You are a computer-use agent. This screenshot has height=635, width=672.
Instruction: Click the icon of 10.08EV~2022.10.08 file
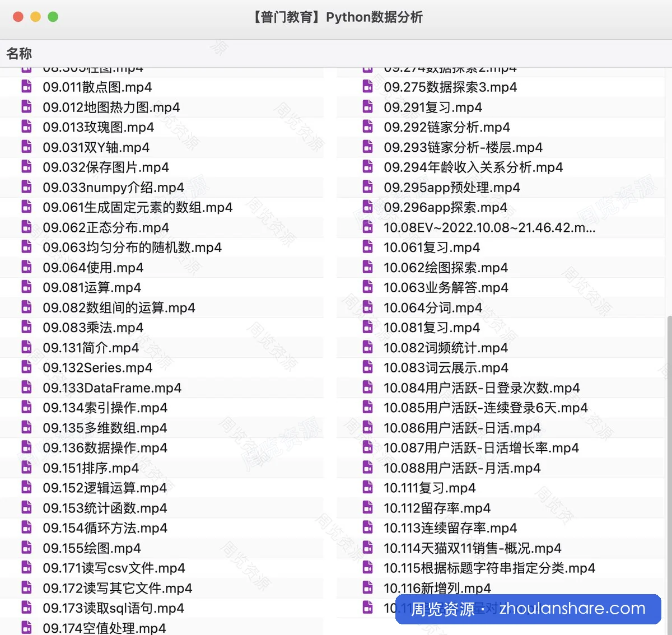(x=368, y=227)
